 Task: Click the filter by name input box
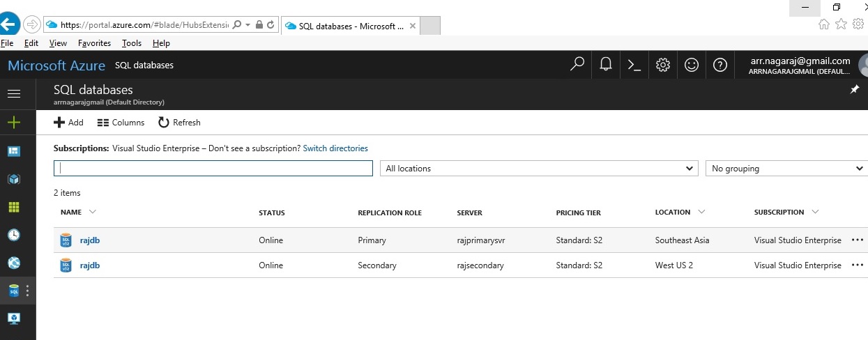click(213, 169)
